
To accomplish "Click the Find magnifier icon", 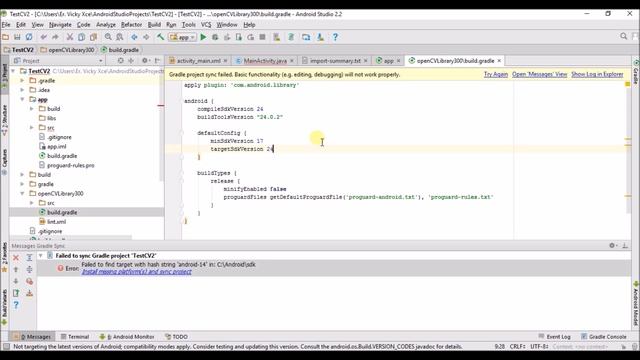I will pos(108,37).
